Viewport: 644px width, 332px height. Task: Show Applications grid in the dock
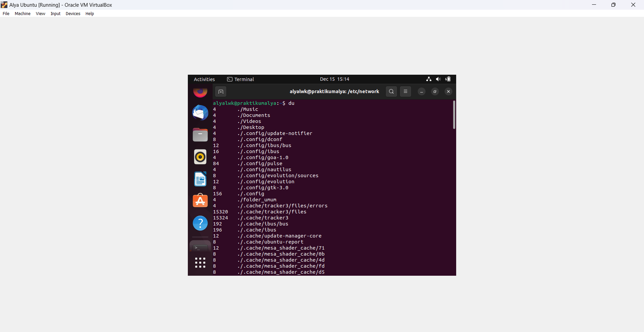(200, 263)
